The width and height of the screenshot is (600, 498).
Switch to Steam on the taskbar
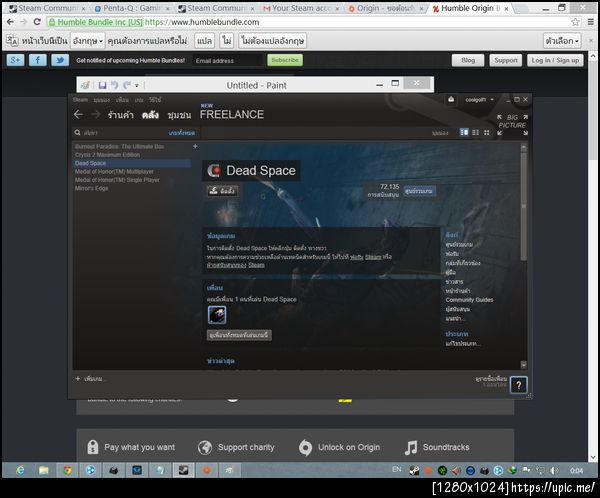(183, 470)
